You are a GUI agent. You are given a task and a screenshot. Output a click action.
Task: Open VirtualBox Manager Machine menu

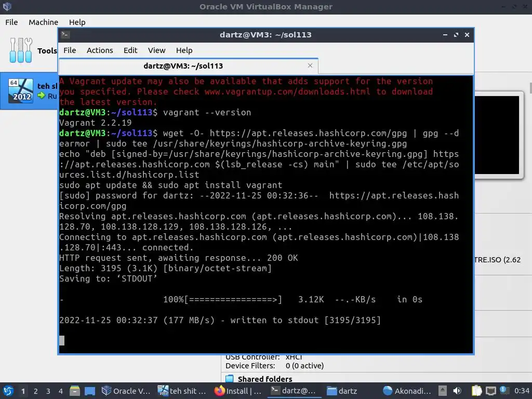click(44, 22)
